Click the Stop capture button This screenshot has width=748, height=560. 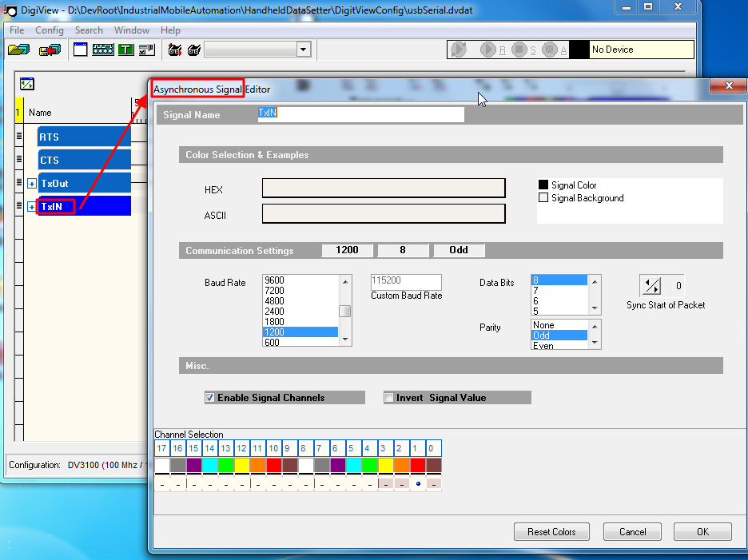click(x=519, y=50)
